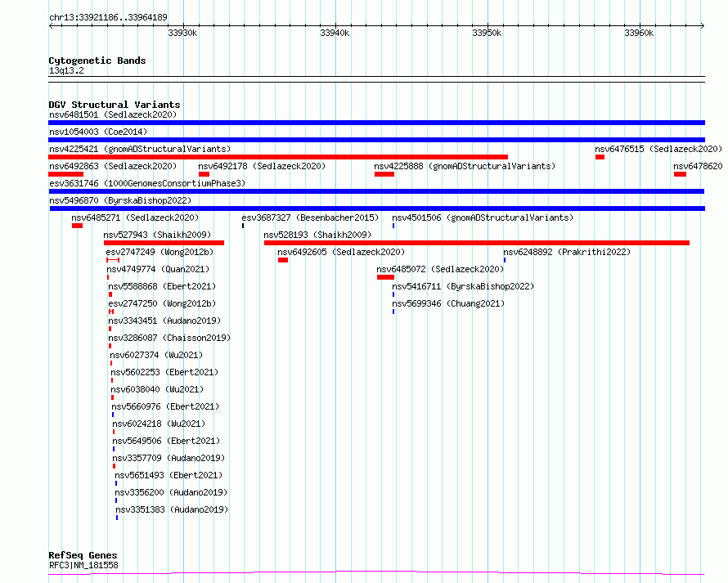Screen dimensions: 728x583
Task: Select nsv3356200 (Audano2019) label
Action: [x=171, y=492]
